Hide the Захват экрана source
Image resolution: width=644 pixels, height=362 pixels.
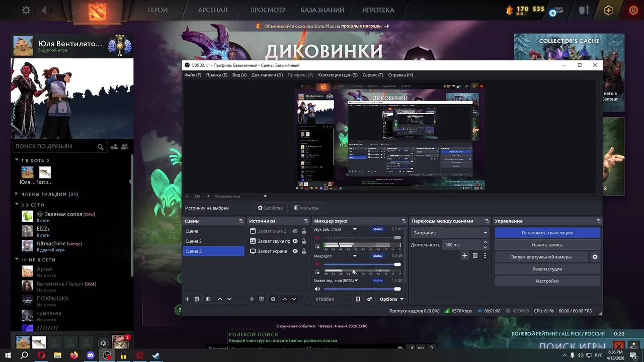coord(295,251)
